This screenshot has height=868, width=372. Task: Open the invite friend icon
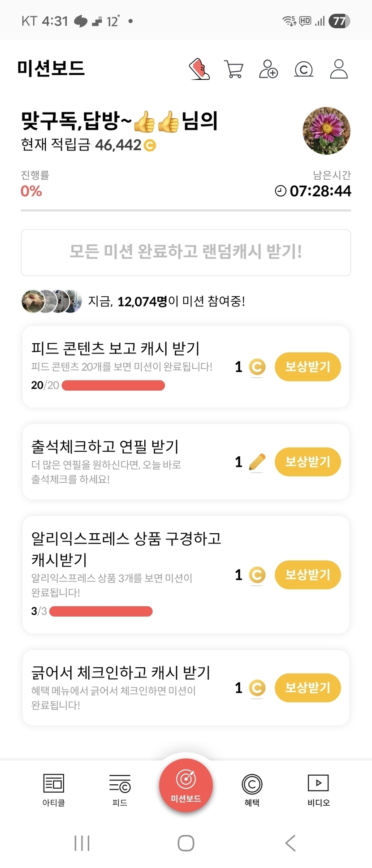click(268, 69)
